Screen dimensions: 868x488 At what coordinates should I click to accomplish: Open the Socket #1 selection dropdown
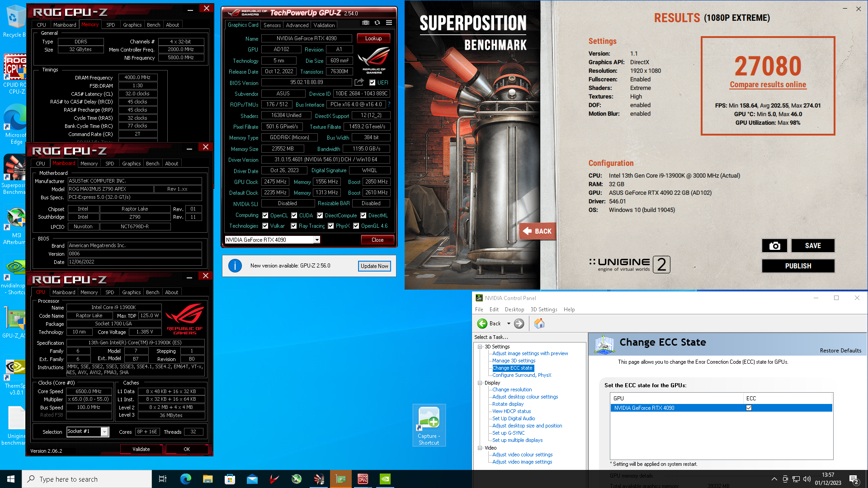click(x=104, y=432)
